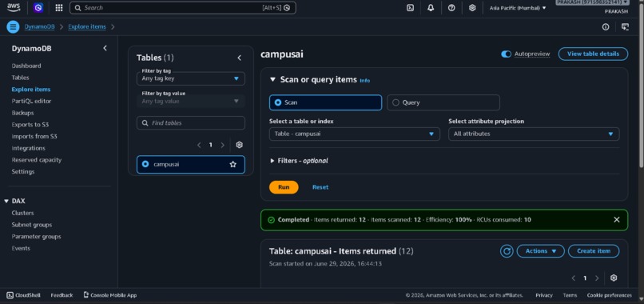Mark campusai table as favorite star
This screenshot has height=304, width=644.
(233, 164)
